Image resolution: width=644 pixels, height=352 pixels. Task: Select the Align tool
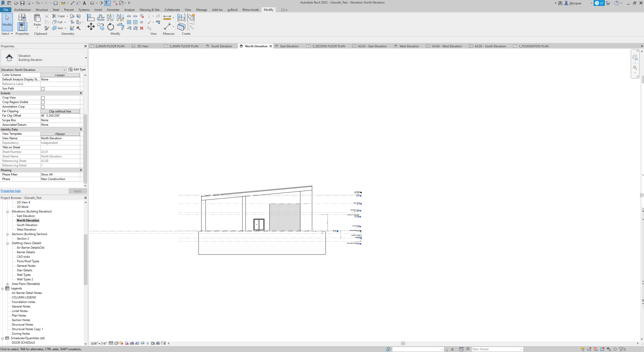pyautogui.click(x=91, y=17)
